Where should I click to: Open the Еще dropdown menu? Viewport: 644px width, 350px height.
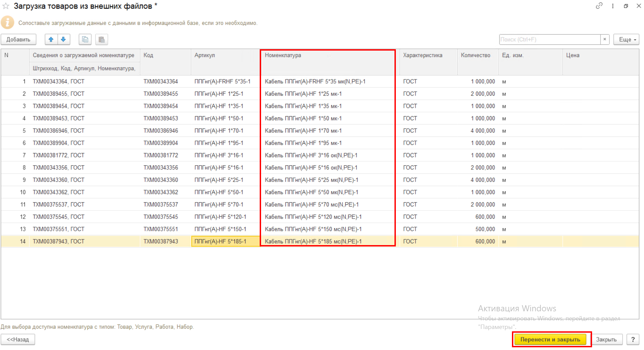pyautogui.click(x=626, y=39)
